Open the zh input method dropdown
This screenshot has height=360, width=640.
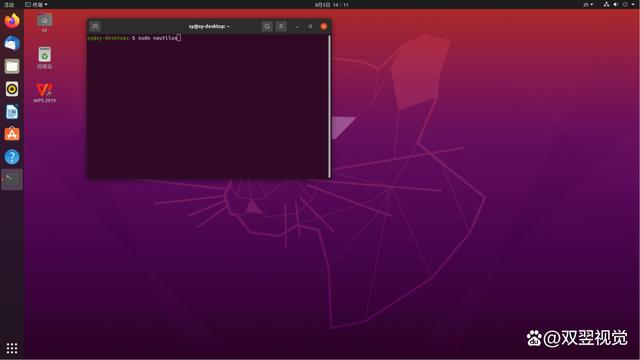(588, 4)
